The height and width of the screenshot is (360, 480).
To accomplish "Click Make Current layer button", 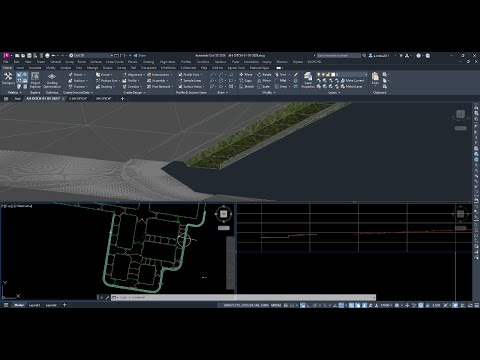I will coord(353,80).
